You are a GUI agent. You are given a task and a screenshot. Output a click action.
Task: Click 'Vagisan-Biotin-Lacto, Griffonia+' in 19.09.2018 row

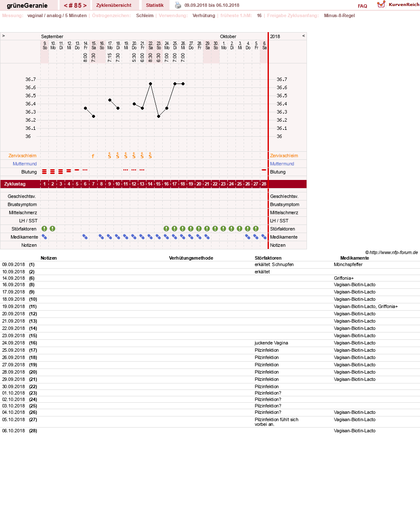366,307
